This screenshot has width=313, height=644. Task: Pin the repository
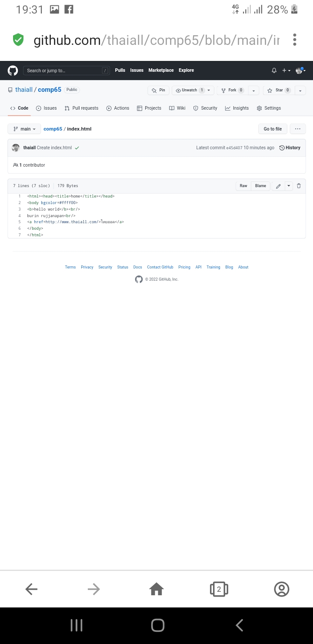159,90
